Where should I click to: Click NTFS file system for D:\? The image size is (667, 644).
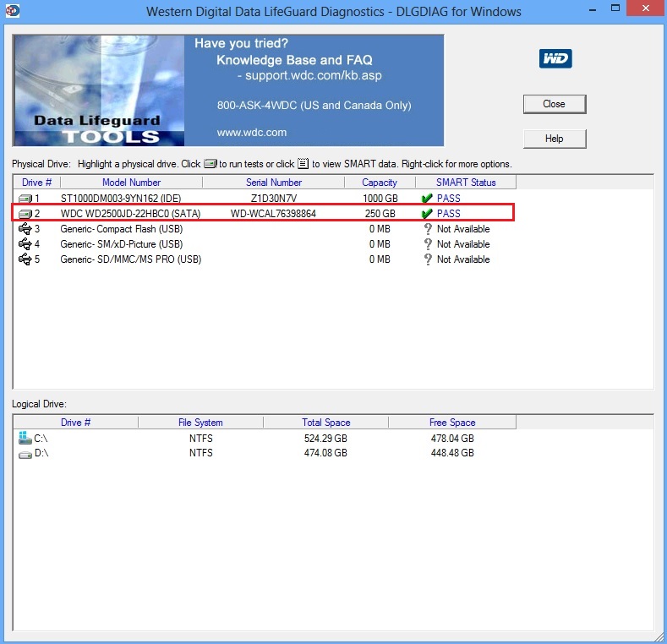(201, 453)
